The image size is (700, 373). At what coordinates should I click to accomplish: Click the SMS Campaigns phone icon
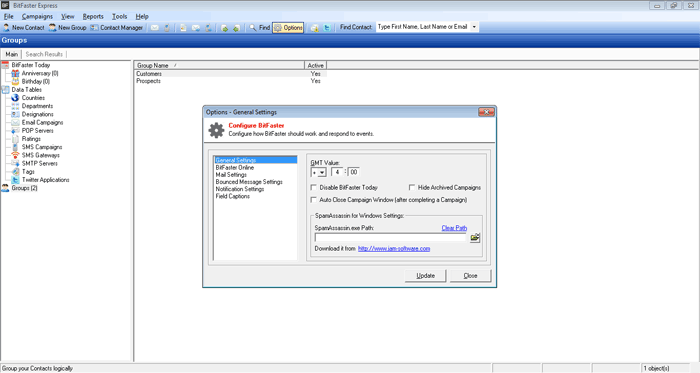pyautogui.click(x=15, y=147)
